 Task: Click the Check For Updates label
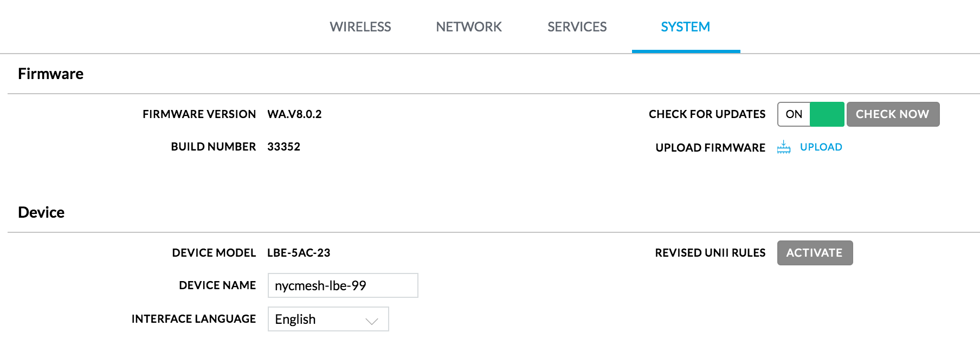707,114
